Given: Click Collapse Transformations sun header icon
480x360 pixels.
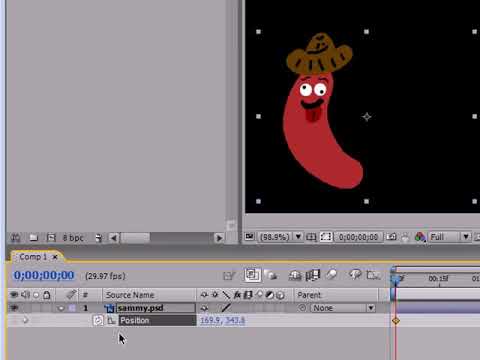Looking at the screenshot, I should click(x=215, y=295).
